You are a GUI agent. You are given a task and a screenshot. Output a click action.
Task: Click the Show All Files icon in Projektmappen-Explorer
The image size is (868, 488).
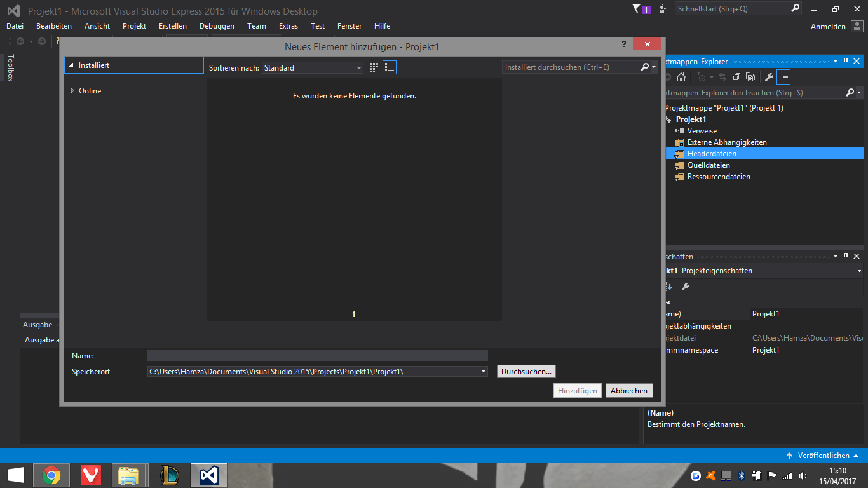[x=750, y=77]
